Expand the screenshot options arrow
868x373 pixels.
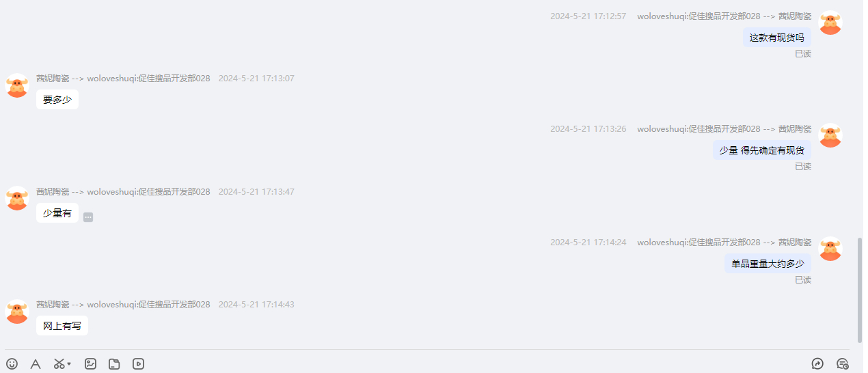[69, 364]
